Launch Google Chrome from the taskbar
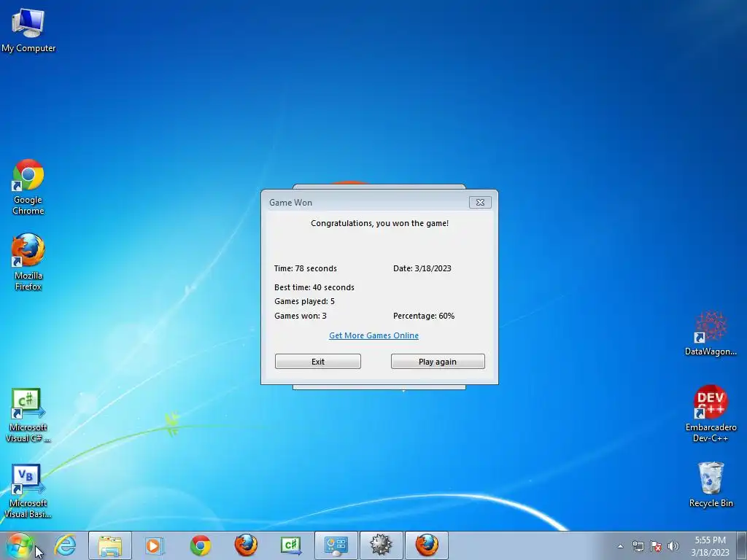The height and width of the screenshot is (560, 747). [x=201, y=545]
